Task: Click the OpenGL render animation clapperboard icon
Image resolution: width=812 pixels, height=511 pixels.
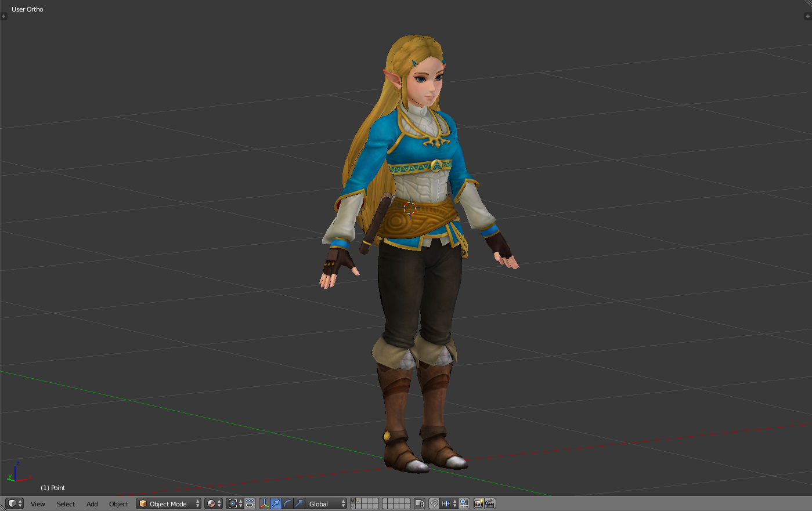Action: click(489, 503)
